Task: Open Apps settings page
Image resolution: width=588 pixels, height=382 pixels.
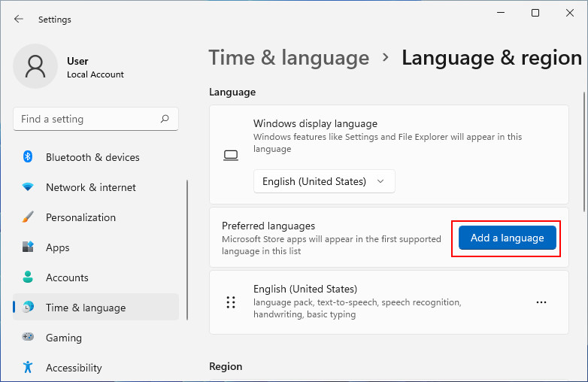Action: [x=95, y=247]
